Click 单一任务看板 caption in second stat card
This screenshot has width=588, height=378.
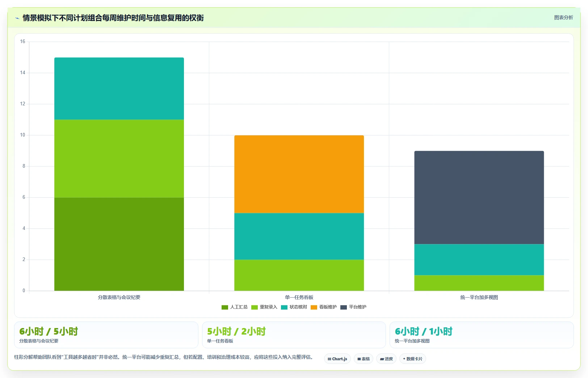coord(220,341)
